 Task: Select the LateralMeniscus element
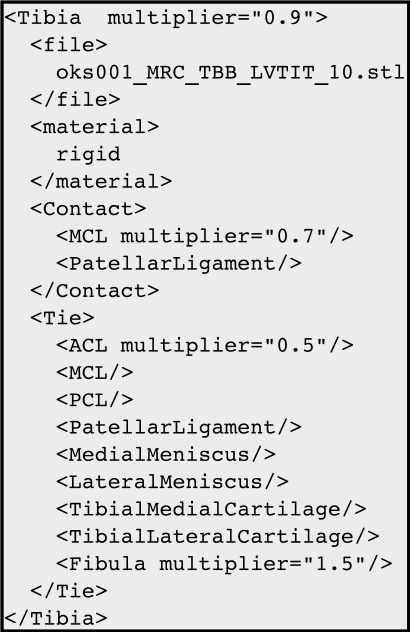tap(172, 482)
